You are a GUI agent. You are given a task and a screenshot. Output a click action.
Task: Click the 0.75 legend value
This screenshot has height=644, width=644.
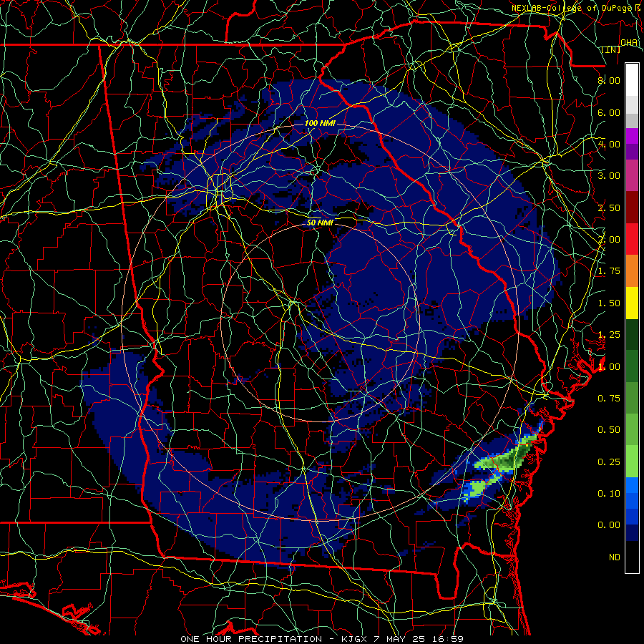(609, 399)
